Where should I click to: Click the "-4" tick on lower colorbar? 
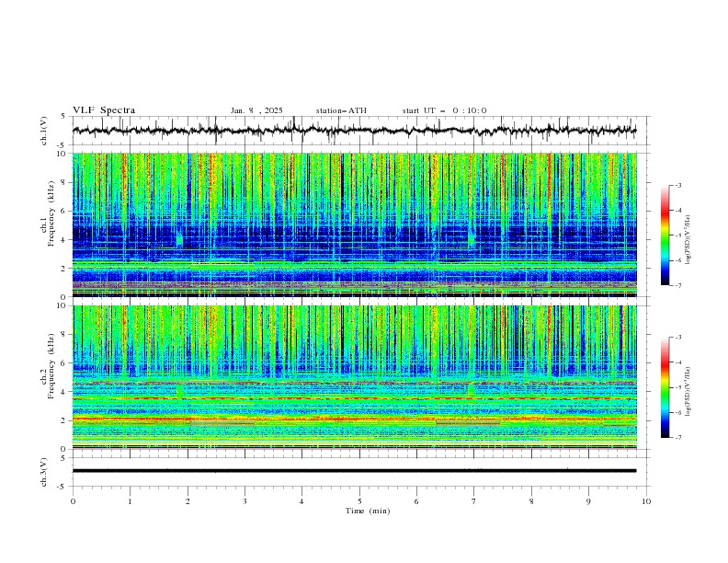[x=678, y=362]
